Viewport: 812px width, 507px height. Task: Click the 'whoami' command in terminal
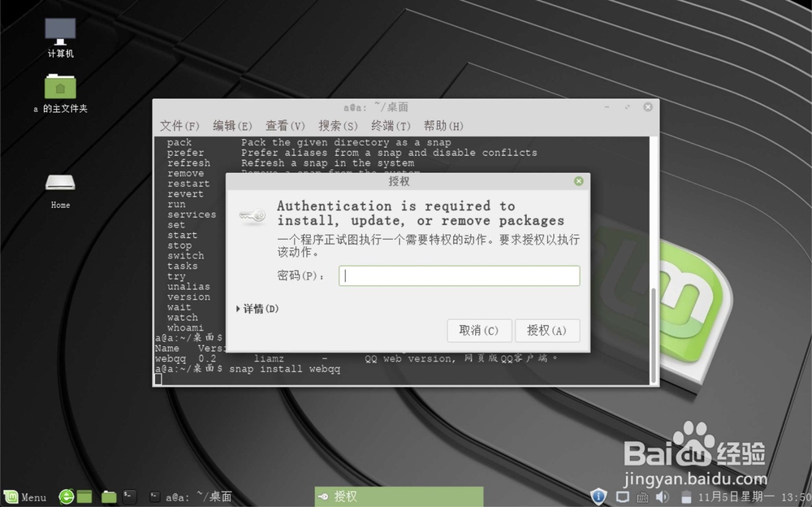point(185,327)
